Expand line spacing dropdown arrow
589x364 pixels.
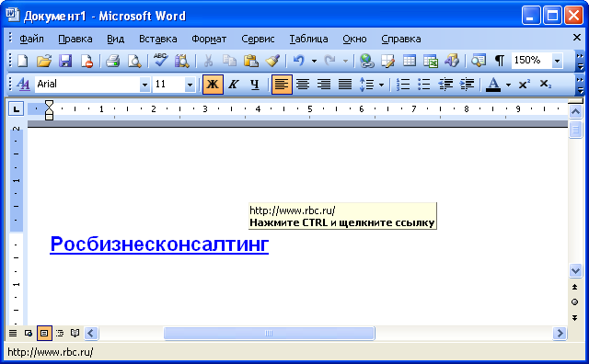381,85
